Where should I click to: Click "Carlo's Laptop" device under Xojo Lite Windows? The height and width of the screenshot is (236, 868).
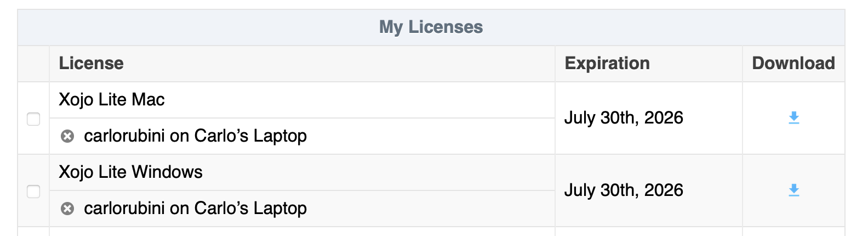pyautogui.click(x=250, y=209)
